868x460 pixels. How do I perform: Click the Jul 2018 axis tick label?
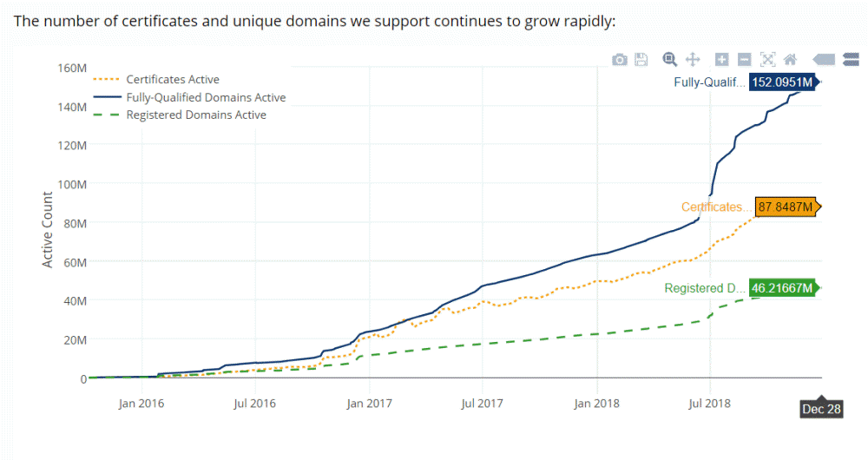(709, 403)
